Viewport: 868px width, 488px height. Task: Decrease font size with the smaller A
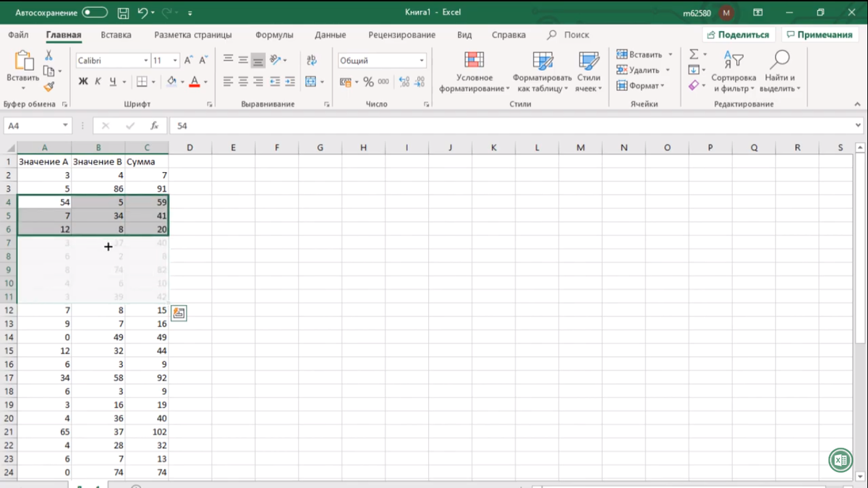204,61
